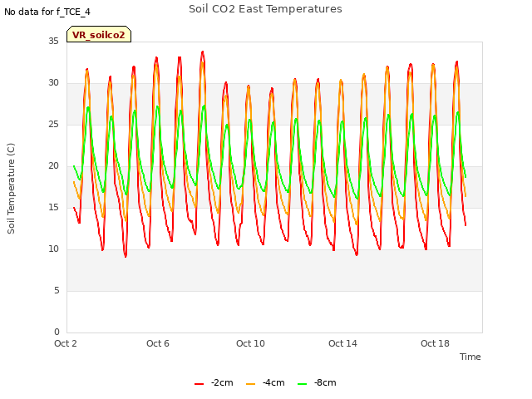This screenshot has height=399, width=532.
Task: Click the 35 y-axis tick label
Action: point(53,41)
